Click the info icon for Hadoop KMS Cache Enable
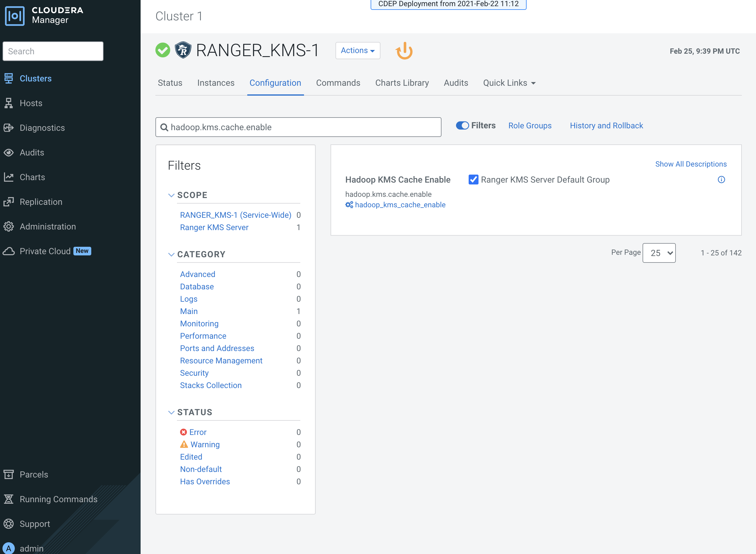Screen dimensions: 756x554 tap(721, 180)
